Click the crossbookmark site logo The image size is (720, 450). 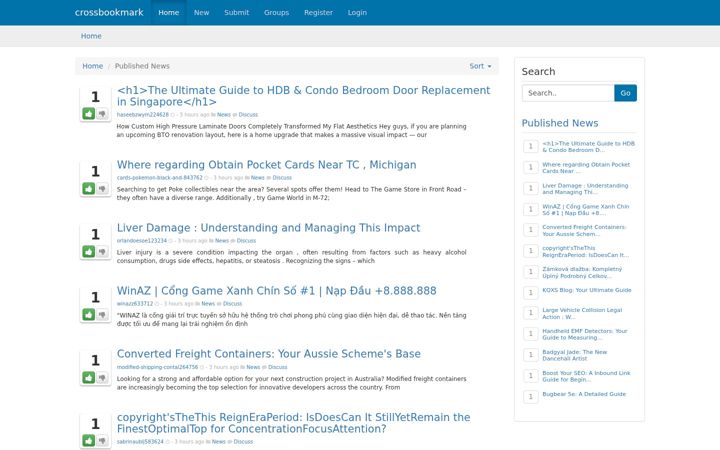109,12
